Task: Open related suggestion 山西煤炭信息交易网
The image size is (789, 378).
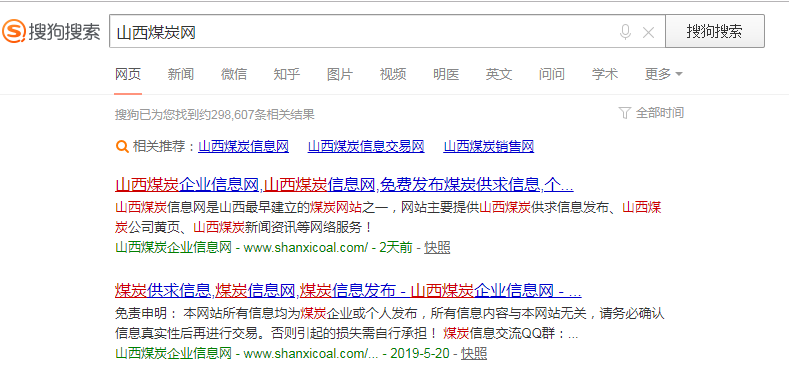Action: 366,146
